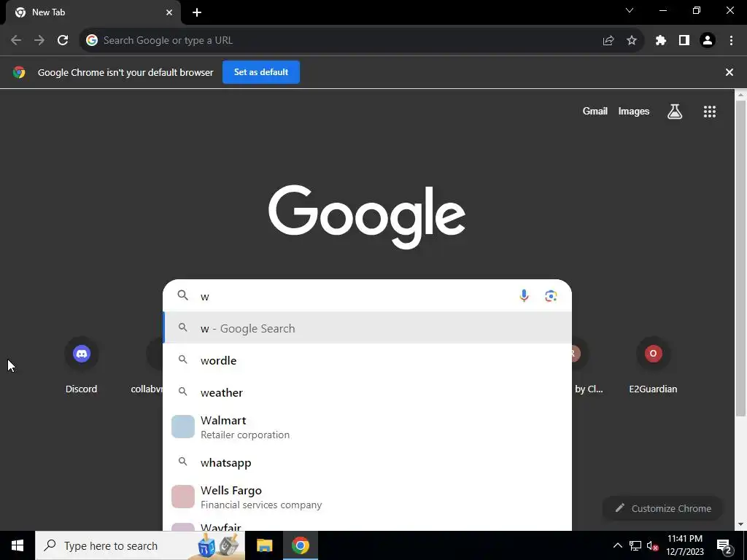This screenshot has width=747, height=560.
Task: Choose the whatsapp suggestion
Action: click(368, 462)
